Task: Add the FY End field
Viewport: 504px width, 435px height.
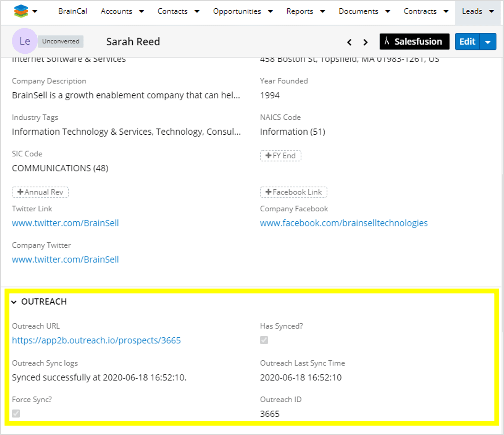Action: pos(280,156)
